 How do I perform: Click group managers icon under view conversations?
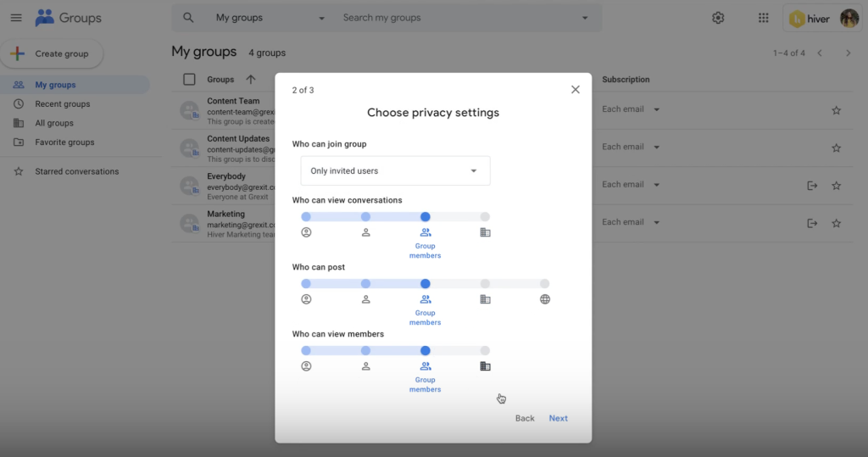pyautogui.click(x=366, y=232)
